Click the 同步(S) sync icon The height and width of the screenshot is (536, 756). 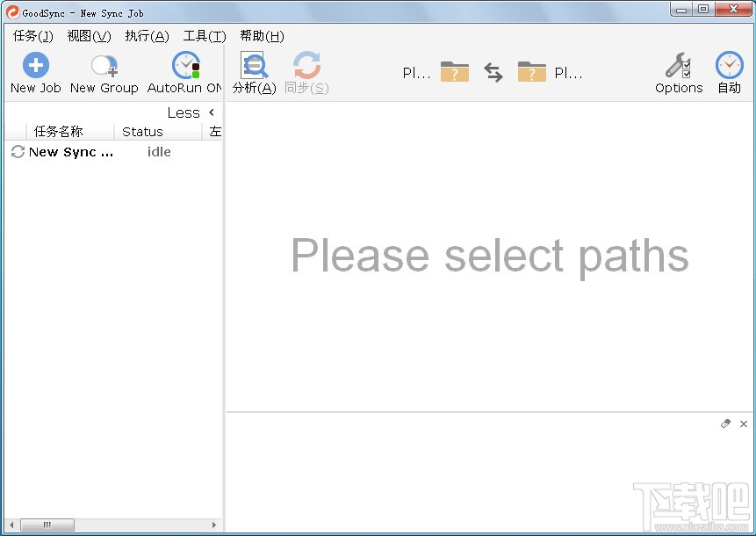(x=306, y=65)
